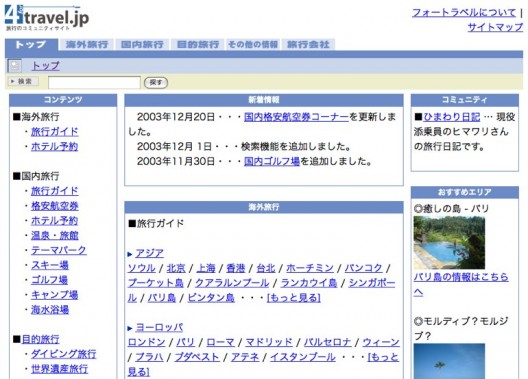The image size is (528, 379).
Task: Focus the search text field
Action: coord(94,82)
